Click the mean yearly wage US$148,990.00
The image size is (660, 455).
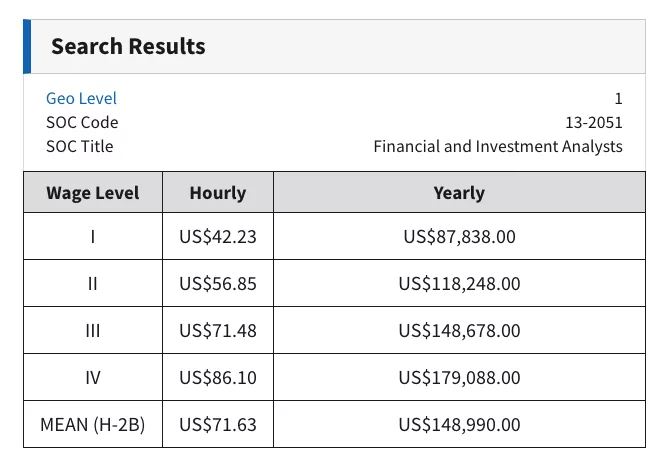459,425
